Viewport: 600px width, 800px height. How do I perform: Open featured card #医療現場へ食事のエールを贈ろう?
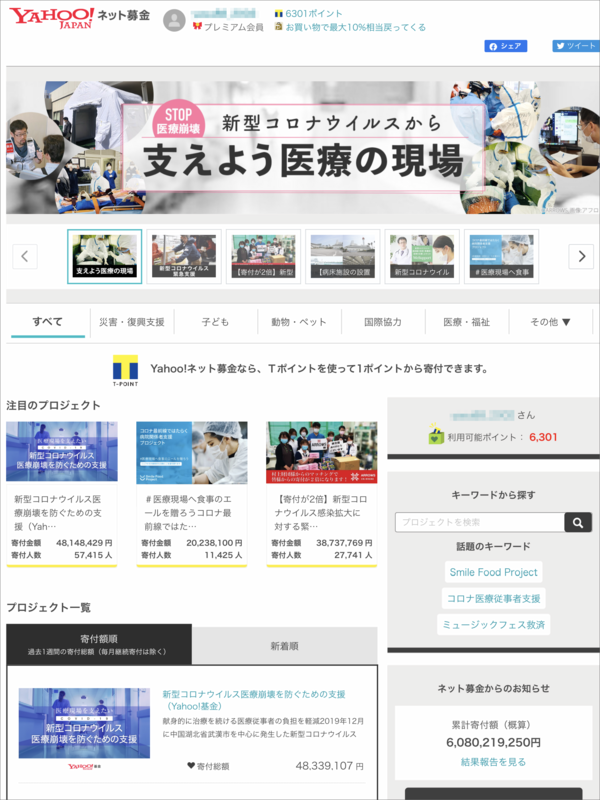192,493
